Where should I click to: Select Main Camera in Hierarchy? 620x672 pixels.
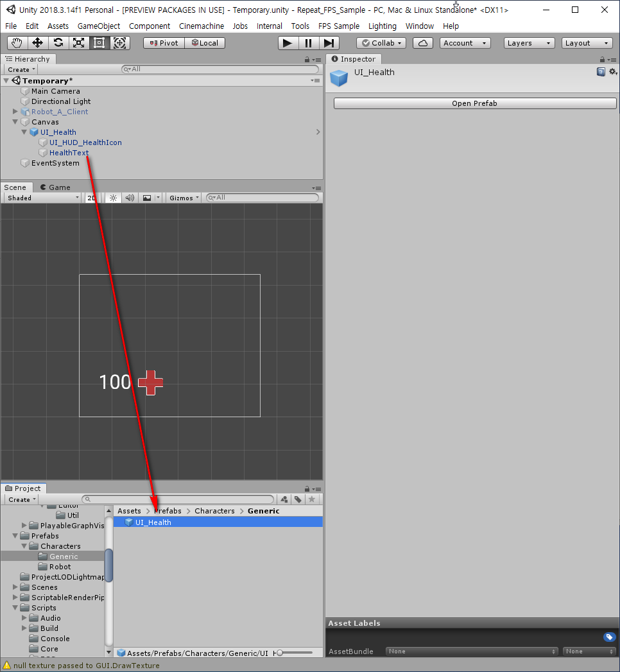click(x=56, y=91)
